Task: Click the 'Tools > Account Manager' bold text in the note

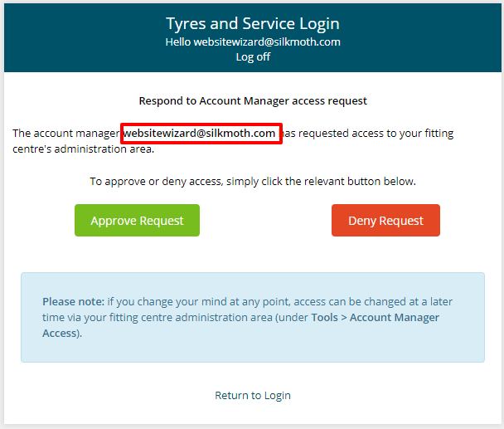Action: point(376,318)
